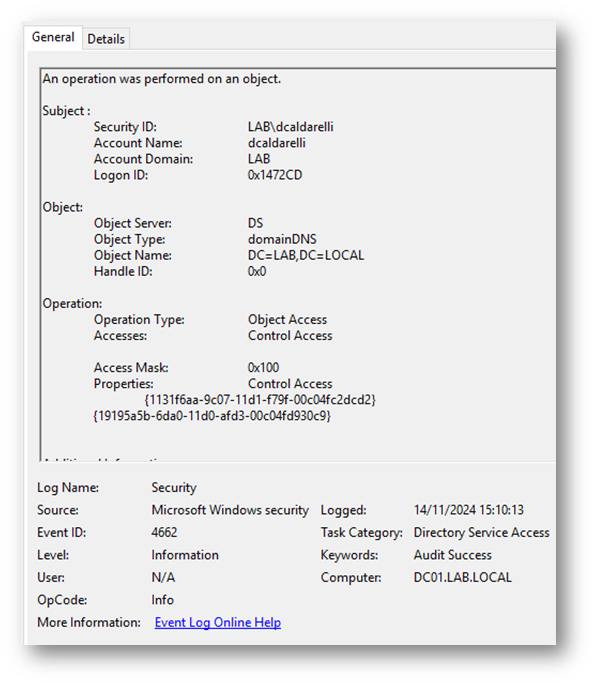Image resolution: width=598 pixels, height=687 pixels.
Task: Click the Task Category Directory Service Access
Action: pos(481,532)
